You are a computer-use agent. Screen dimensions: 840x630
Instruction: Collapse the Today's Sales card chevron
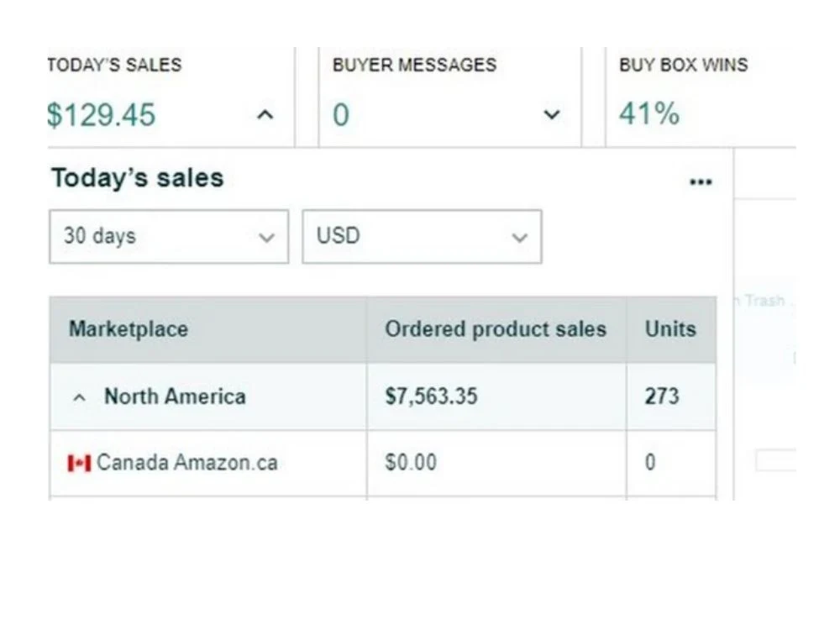[265, 114]
